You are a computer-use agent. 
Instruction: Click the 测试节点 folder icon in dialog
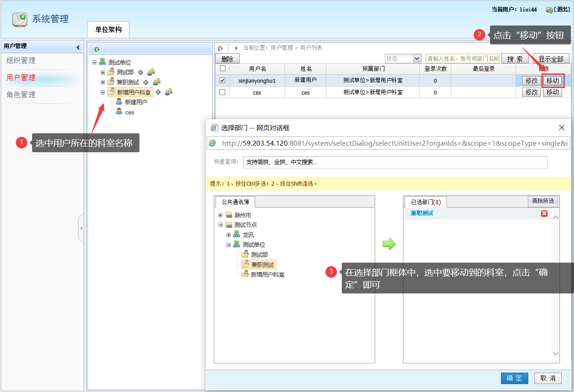coord(229,225)
